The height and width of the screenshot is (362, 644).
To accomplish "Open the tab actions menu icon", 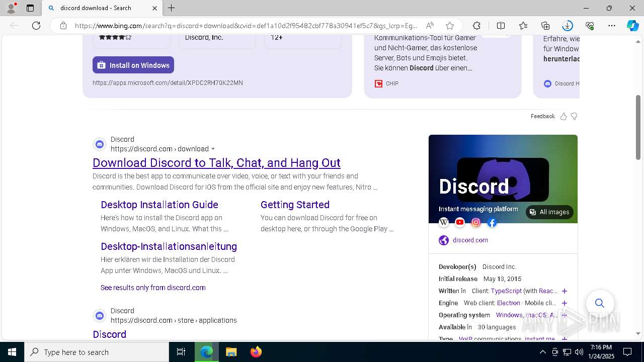I will click(30, 8).
